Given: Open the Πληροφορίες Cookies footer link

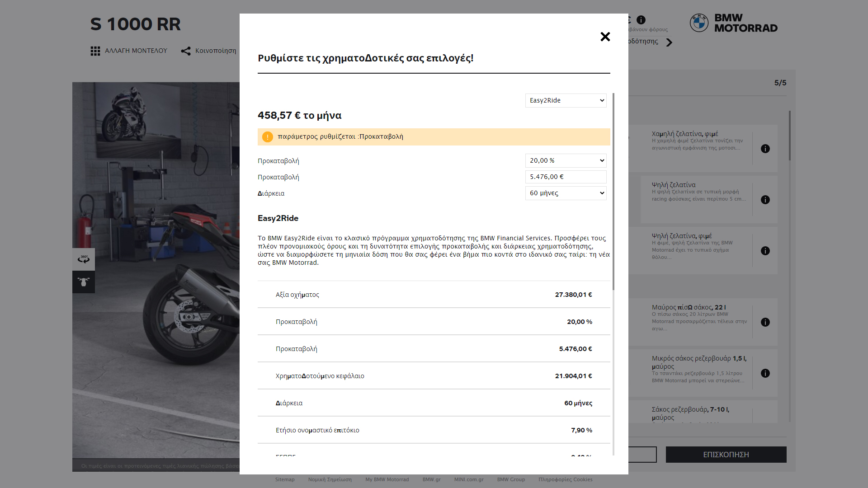Looking at the screenshot, I should coord(566,479).
